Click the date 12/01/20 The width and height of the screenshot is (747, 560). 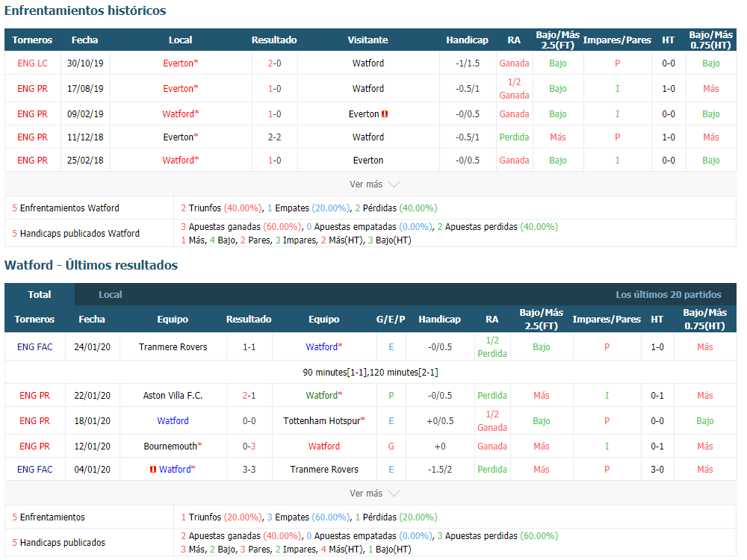[x=93, y=447]
